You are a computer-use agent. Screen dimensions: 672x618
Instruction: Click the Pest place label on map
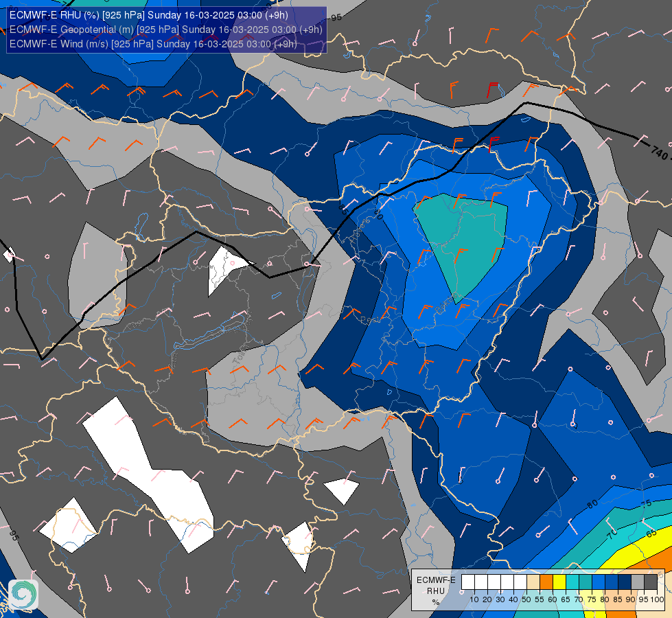(x=369, y=320)
